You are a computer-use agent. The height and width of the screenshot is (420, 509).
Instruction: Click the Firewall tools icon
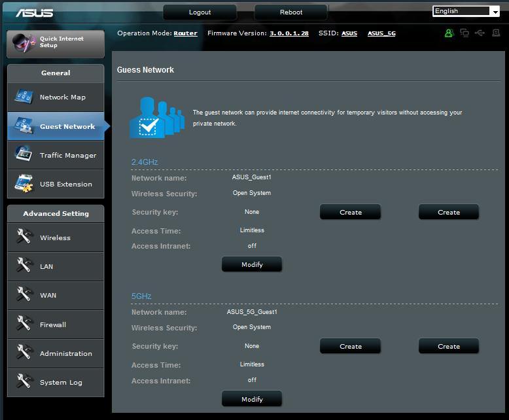(x=24, y=323)
